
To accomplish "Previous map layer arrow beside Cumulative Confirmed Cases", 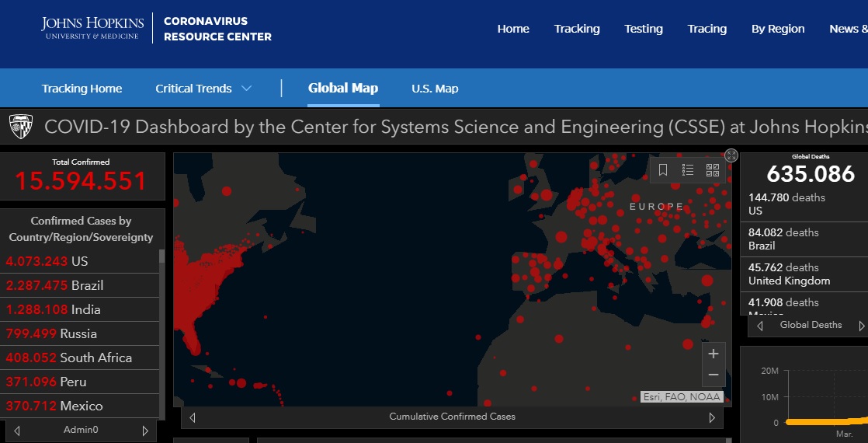I will tap(192, 417).
